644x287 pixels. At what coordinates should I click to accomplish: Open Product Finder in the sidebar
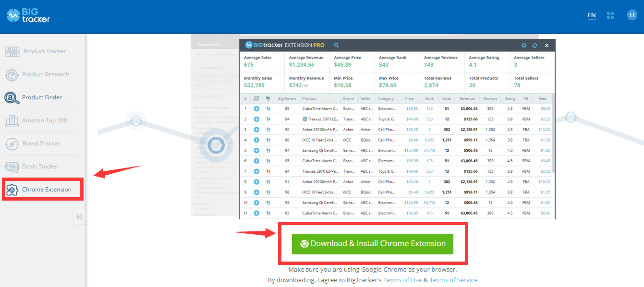click(41, 97)
